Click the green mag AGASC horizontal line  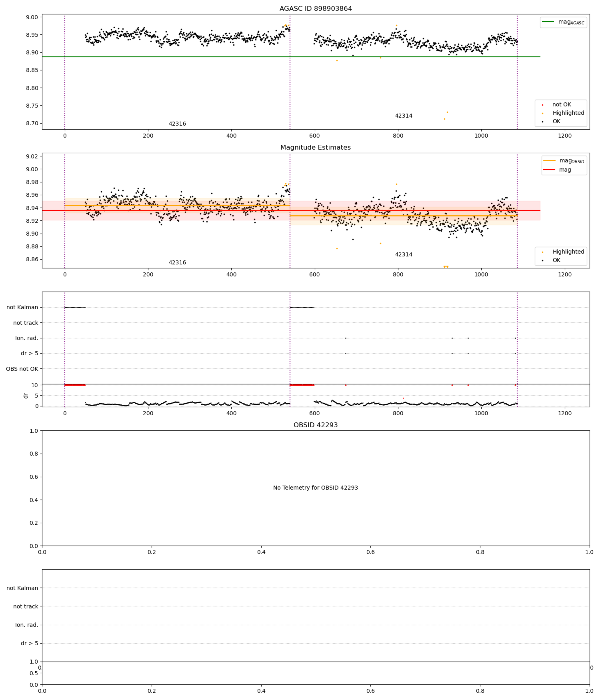coord(291,57)
